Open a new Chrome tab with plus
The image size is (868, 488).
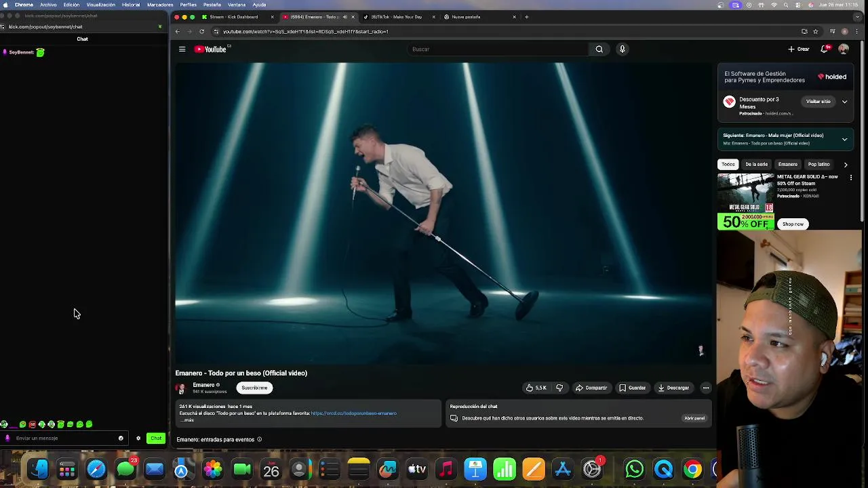(526, 17)
